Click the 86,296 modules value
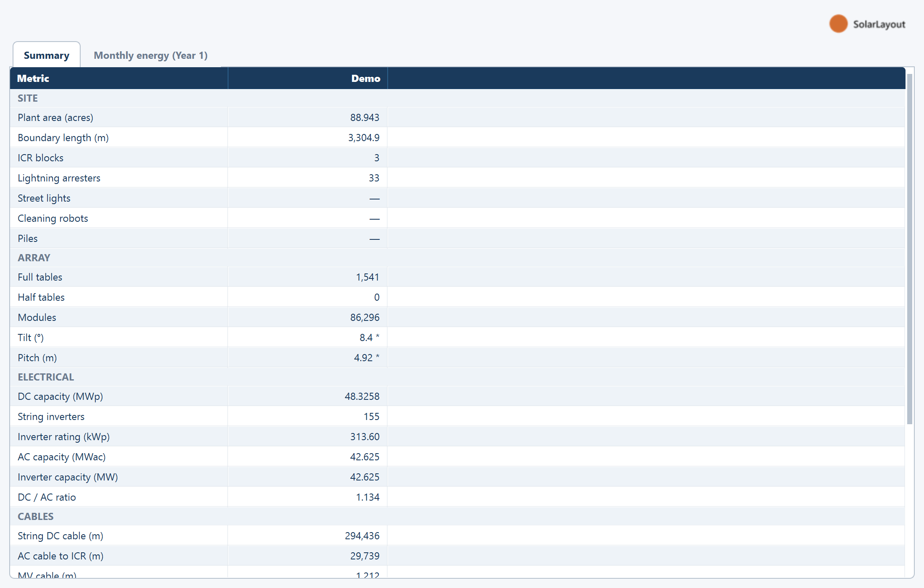Viewport: 924px width, 588px height. tap(365, 318)
